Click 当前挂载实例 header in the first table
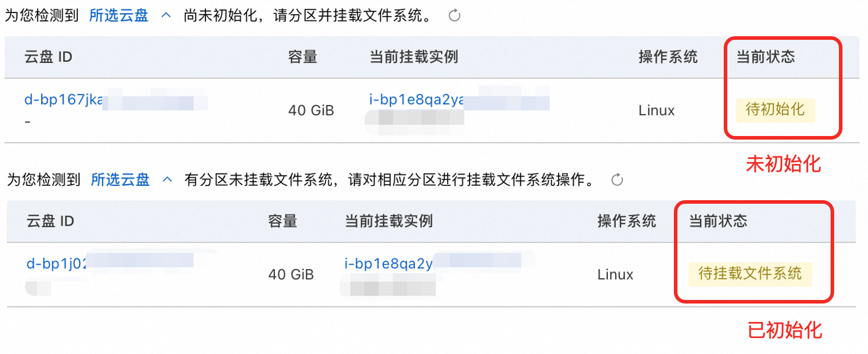This screenshot has height=354, width=868. click(414, 57)
